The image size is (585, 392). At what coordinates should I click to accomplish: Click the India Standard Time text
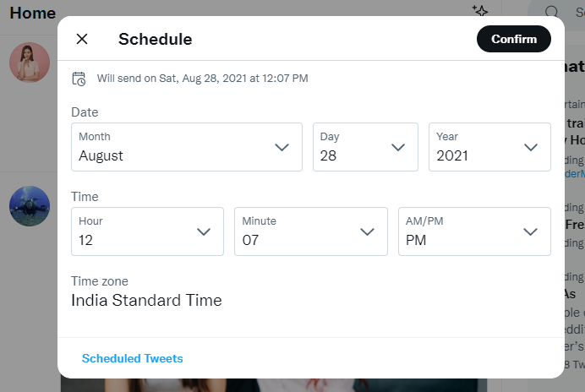146,300
